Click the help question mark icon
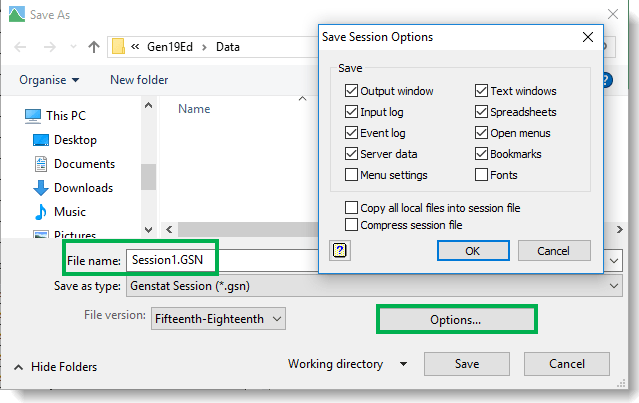 (x=339, y=250)
